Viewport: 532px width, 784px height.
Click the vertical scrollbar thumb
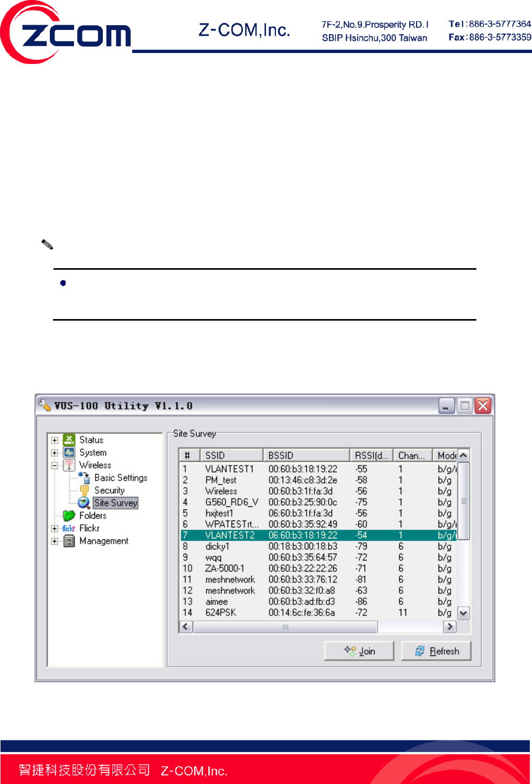click(x=463, y=501)
